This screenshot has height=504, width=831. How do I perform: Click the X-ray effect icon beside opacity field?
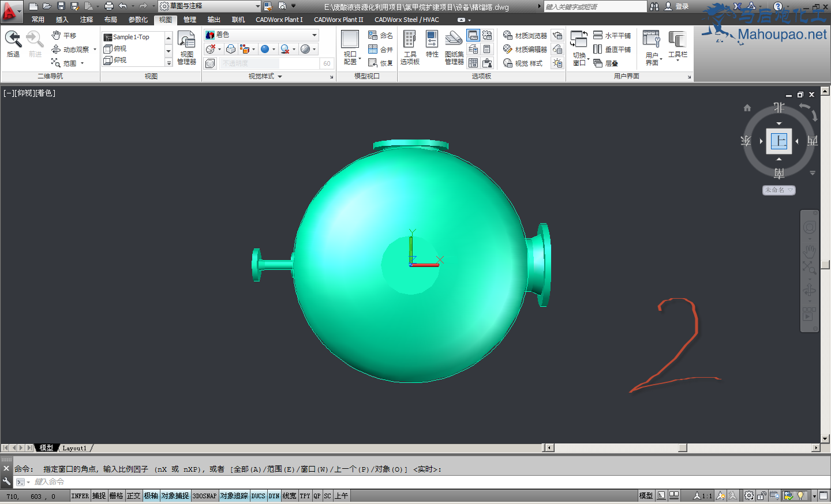click(211, 63)
